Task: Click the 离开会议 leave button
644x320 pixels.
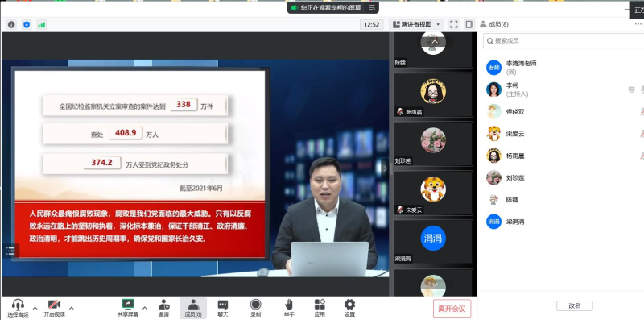Action: point(452,309)
